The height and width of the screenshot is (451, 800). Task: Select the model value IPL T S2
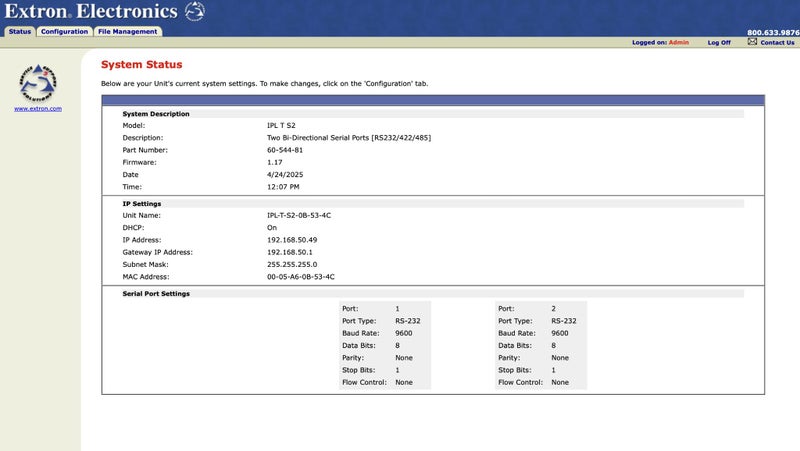pos(281,126)
